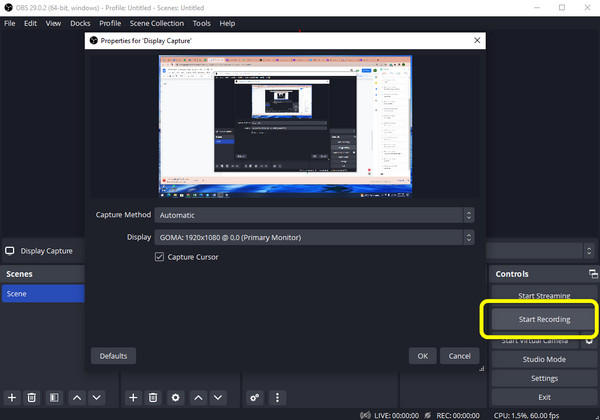Image resolution: width=600 pixels, height=420 pixels.
Task: Add a new scene with the plus icon
Action: (x=12, y=398)
